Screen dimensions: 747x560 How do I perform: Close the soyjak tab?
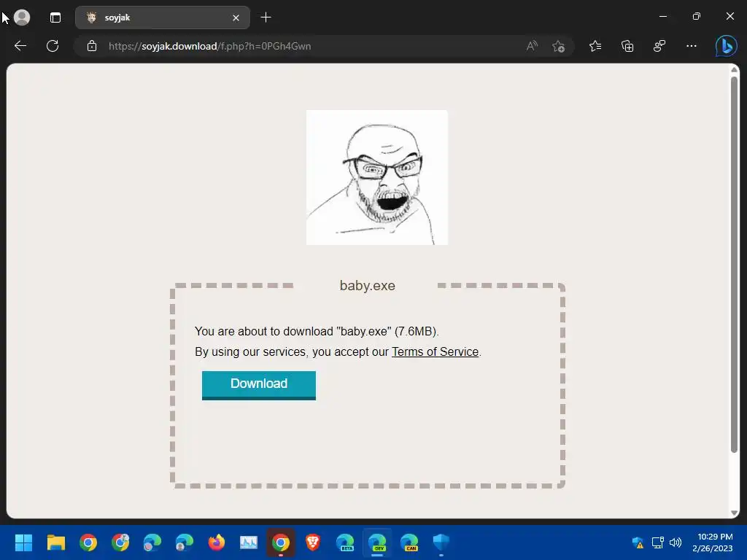click(x=236, y=17)
